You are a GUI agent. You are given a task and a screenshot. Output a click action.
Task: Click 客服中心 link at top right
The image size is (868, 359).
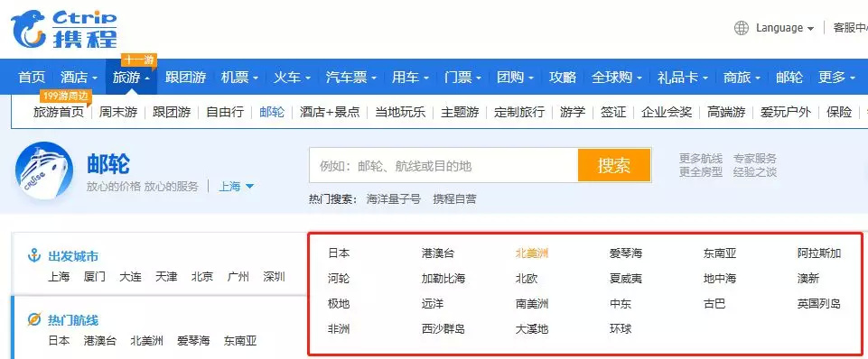850,28
